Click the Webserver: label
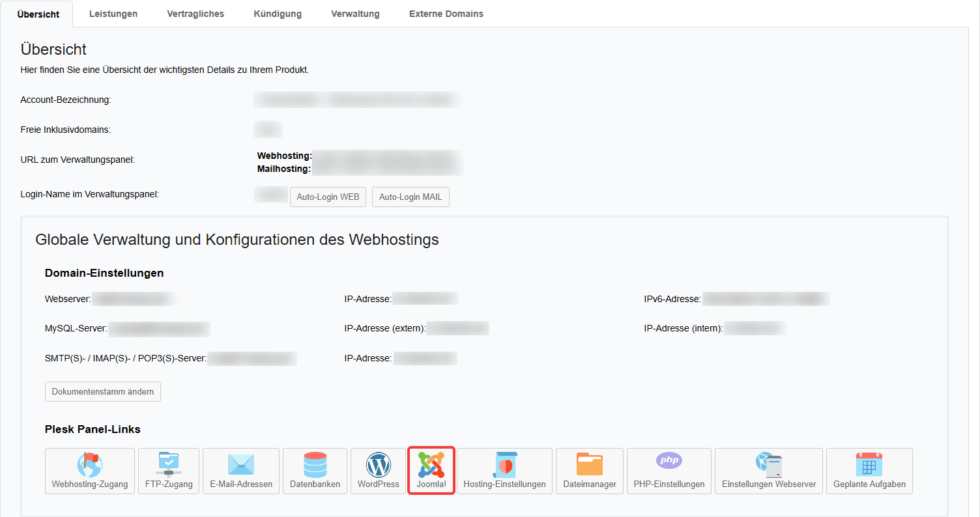Viewport: 980px width, 517px height. 68,299
